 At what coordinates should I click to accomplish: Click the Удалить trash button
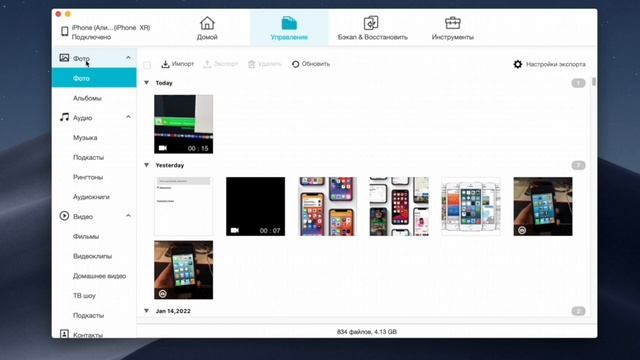click(x=265, y=64)
